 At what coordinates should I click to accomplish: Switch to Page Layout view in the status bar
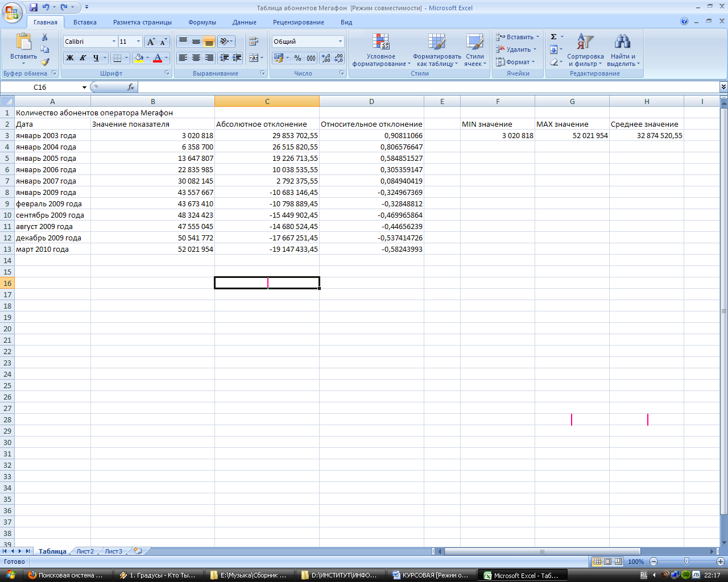tap(608, 562)
